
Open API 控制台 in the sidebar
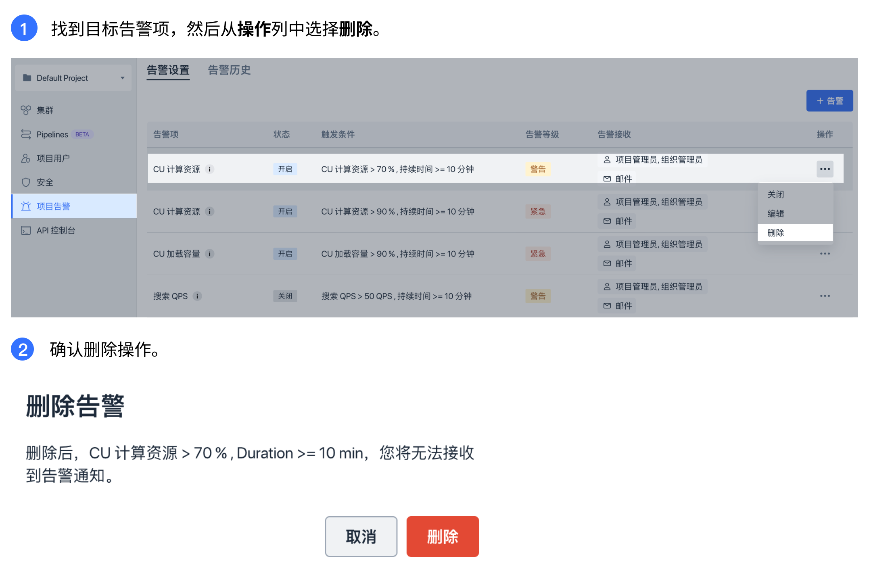tap(74, 230)
